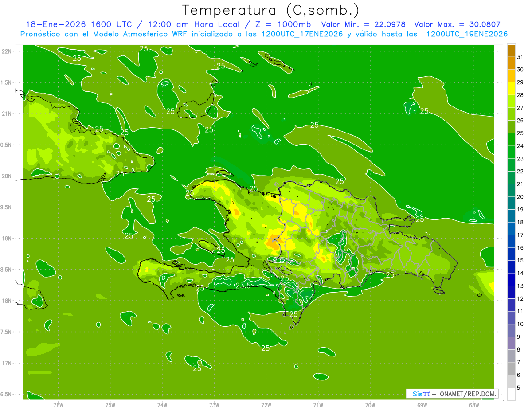Click the '69W' longitude axis label
Screen dimensions: 532x411
pyautogui.click(x=422, y=405)
